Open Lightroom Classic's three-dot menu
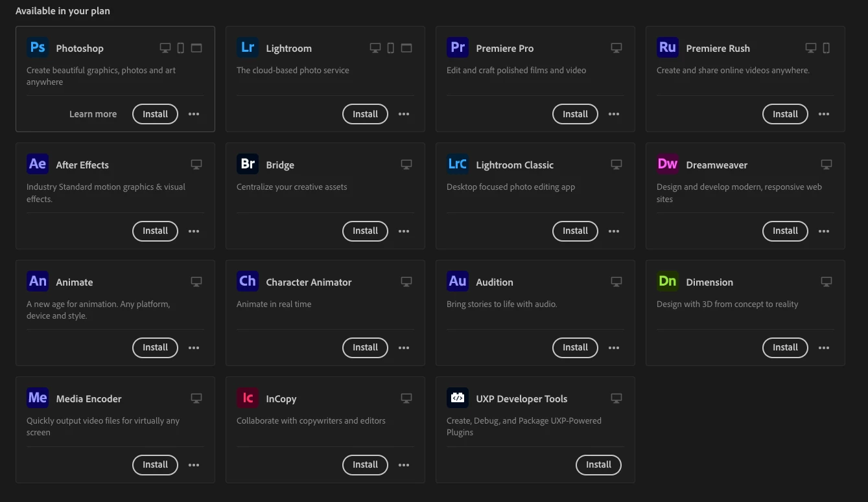Screen dimensions: 868x502 [x=614, y=231]
